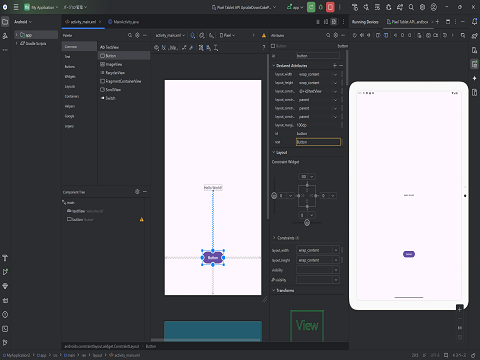Viewport: 480px width, 360px height.
Task: Toggle bottom constraint anchor in Constraint Widget
Action: click(307, 207)
